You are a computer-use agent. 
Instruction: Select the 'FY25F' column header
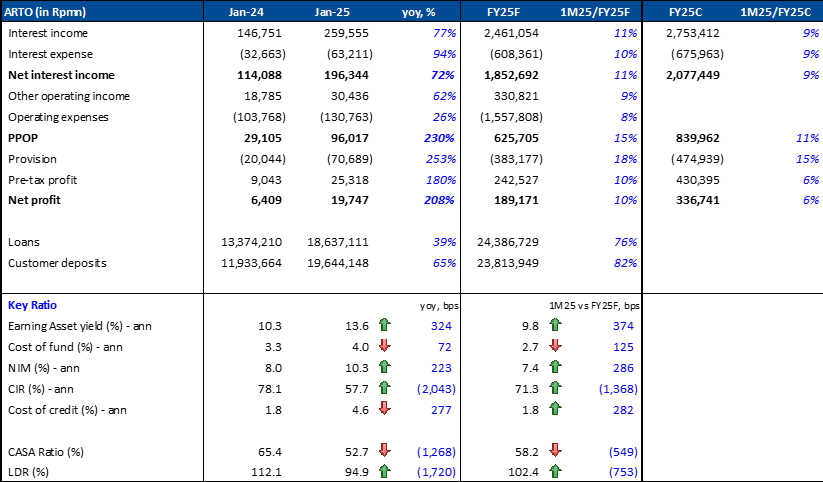pyautogui.click(x=503, y=12)
